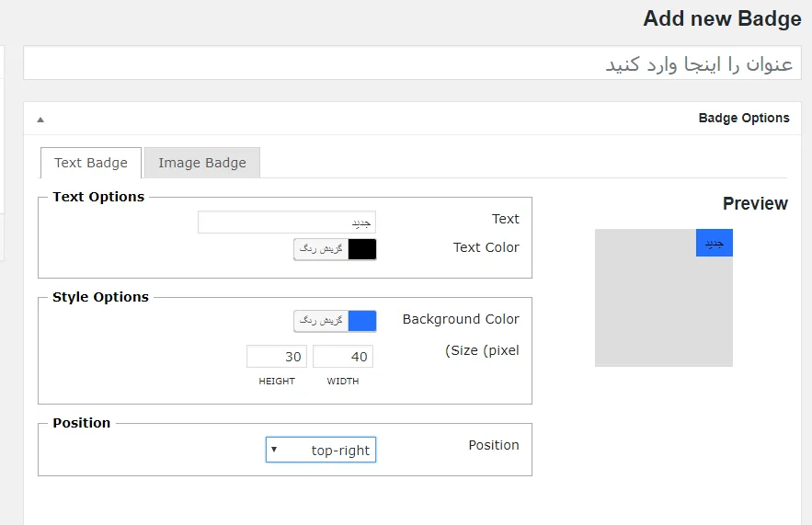
Task: Open the Background Color select button
Action: pyautogui.click(x=321, y=321)
